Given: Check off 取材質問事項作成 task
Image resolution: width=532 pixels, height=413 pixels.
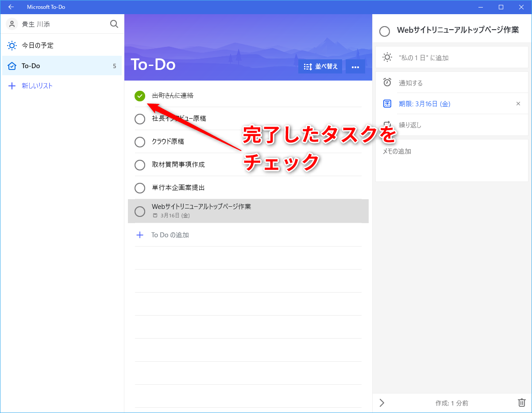Looking at the screenshot, I should [140, 165].
